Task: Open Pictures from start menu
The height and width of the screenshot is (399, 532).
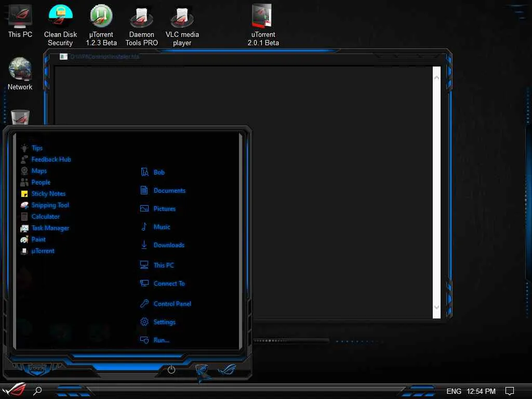Action: (165, 209)
